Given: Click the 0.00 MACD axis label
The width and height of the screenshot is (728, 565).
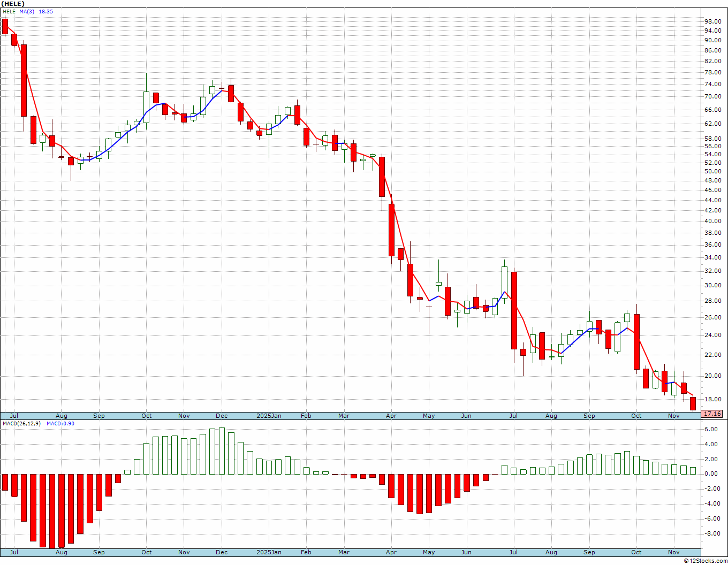Looking at the screenshot, I should pos(710,474).
